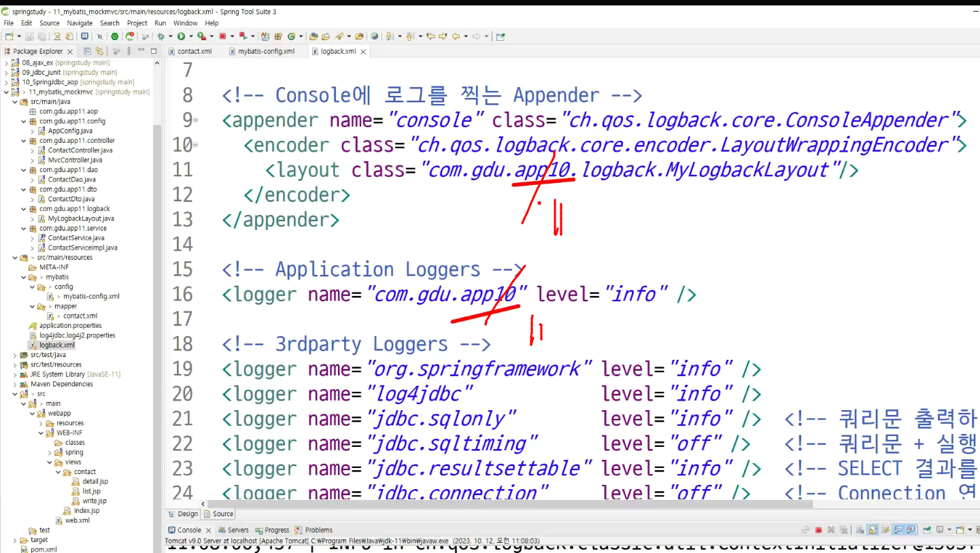980x553 pixels.
Task: Collapse fold marker on line 9 appender
Action: (196, 121)
